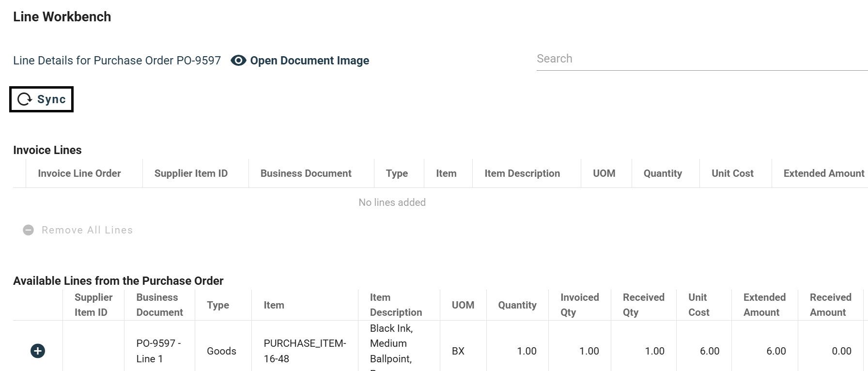Sort Available Lines by Invoiced Qty header
The image size is (868, 371).
click(579, 305)
